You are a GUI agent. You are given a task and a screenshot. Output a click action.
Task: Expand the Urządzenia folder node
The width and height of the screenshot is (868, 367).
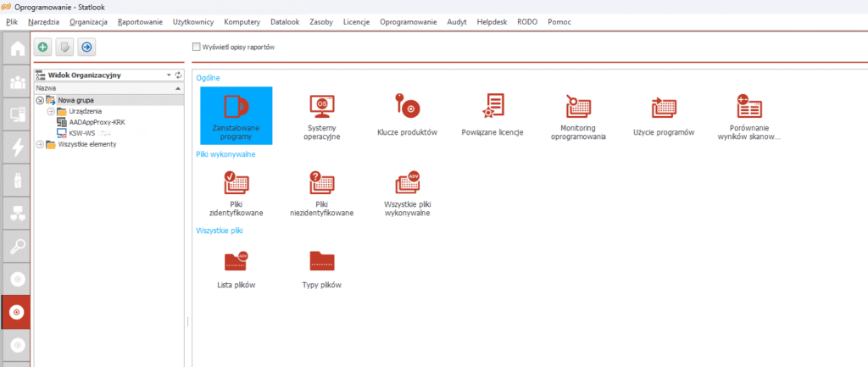point(51,111)
